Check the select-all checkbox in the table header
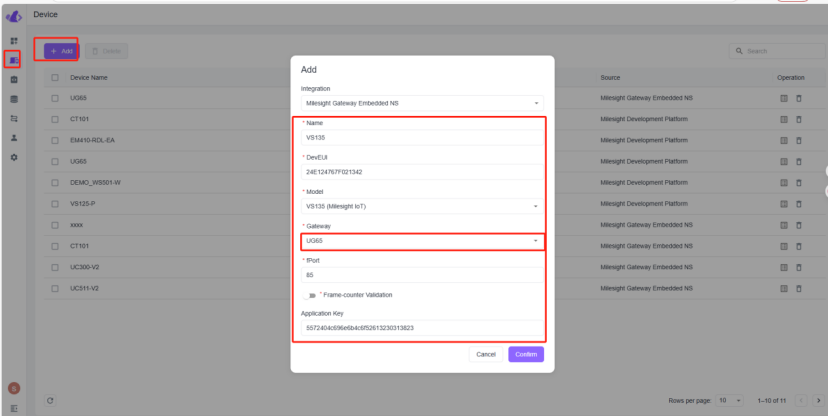The width and height of the screenshot is (829, 416). [x=55, y=78]
